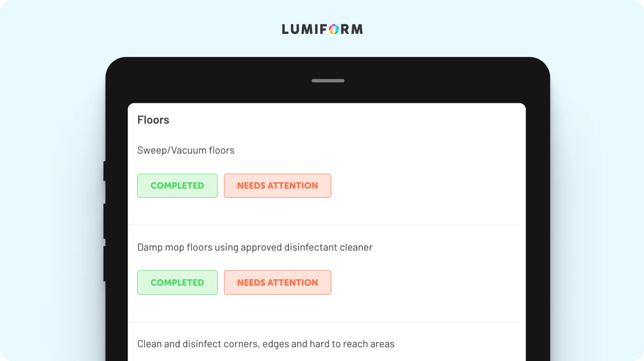Tap the middle side button on tablet edge
The width and height of the screenshot is (644, 361).
click(x=104, y=221)
